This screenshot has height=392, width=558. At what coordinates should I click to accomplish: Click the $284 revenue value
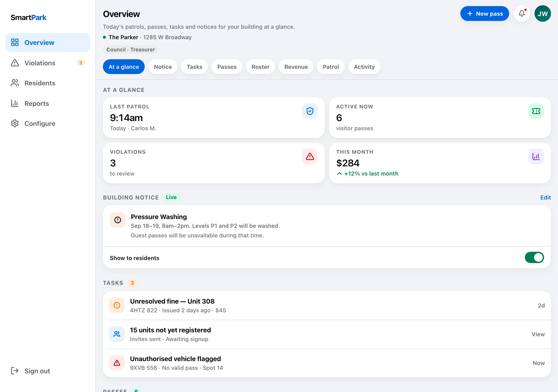[347, 163]
